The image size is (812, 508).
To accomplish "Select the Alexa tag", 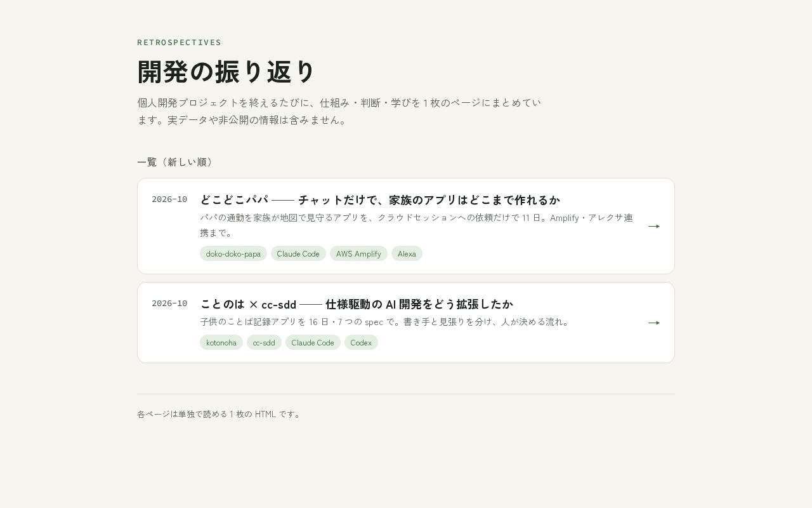I will point(407,253).
